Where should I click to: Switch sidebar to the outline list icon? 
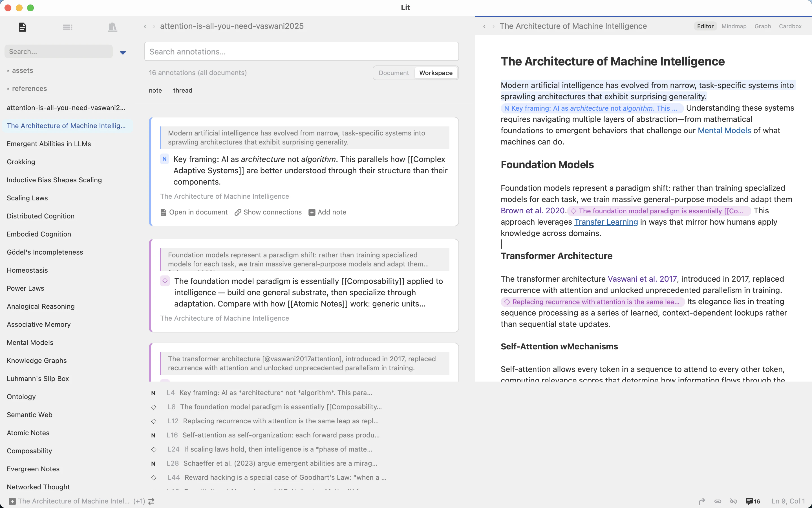coord(67,27)
